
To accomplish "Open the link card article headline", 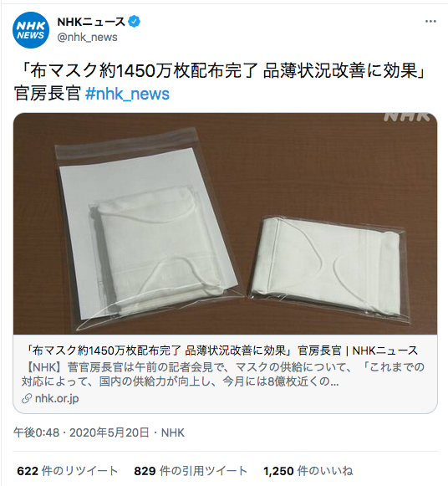I will click(222, 350).
